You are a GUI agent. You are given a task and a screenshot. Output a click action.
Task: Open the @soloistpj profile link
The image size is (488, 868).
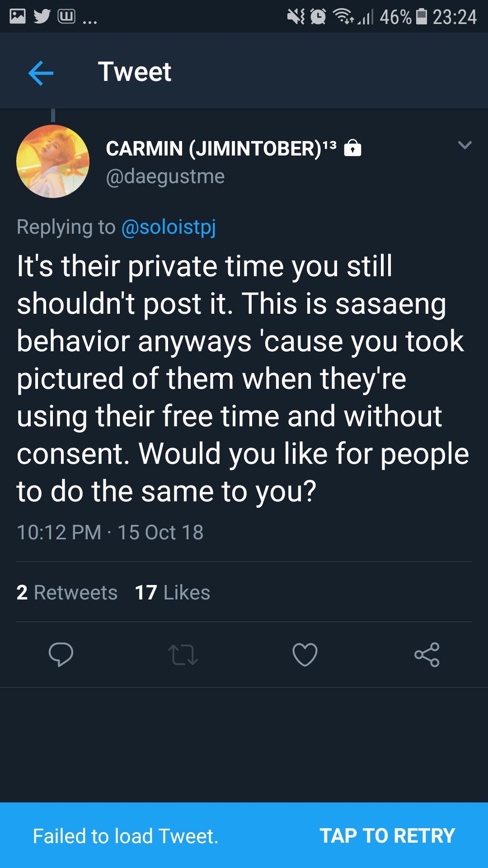[169, 227]
